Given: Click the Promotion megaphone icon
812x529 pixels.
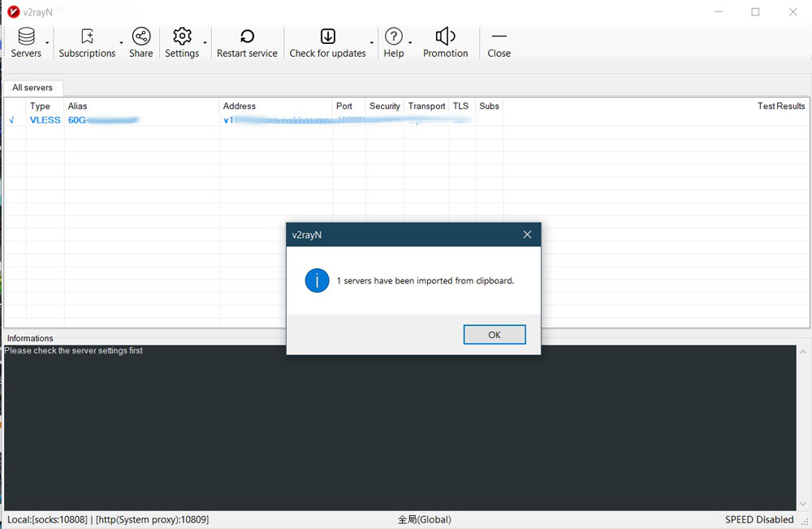Looking at the screenshot, I should pos(445,37).
